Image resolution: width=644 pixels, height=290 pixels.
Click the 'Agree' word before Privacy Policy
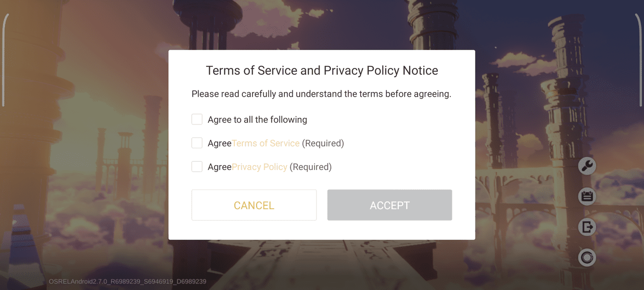(219, 167)
